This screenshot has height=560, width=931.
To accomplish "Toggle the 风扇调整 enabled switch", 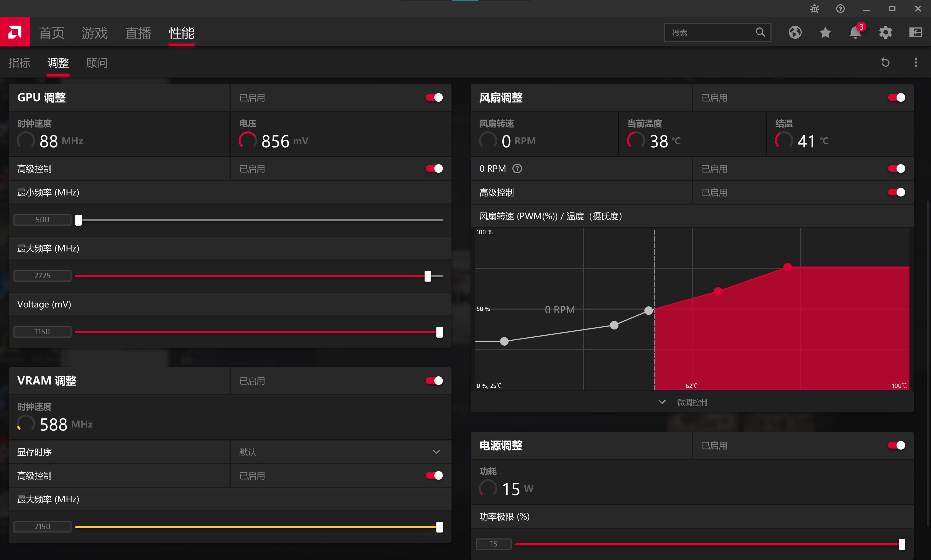I will coord(896,98).
